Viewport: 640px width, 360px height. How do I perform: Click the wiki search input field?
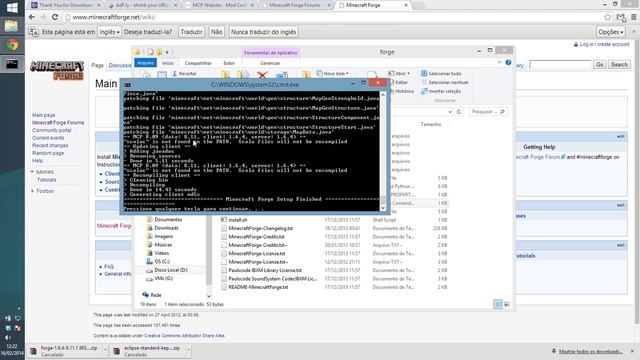click(x=560, y=64)
